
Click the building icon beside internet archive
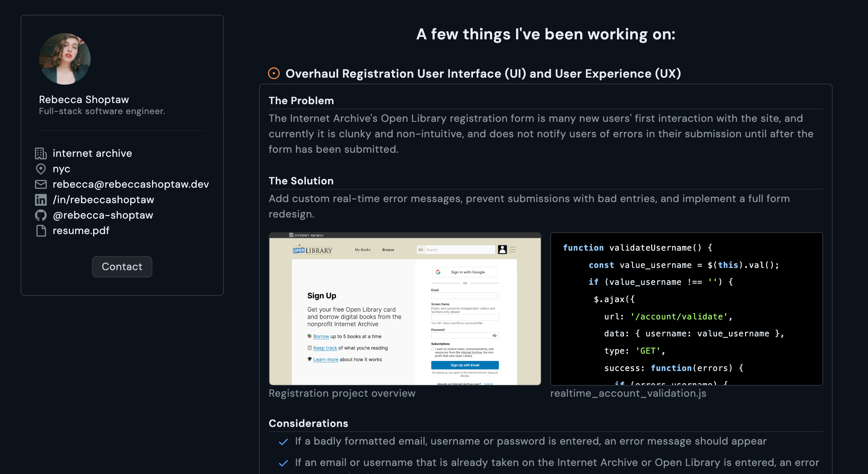click(x=41, y=153)
